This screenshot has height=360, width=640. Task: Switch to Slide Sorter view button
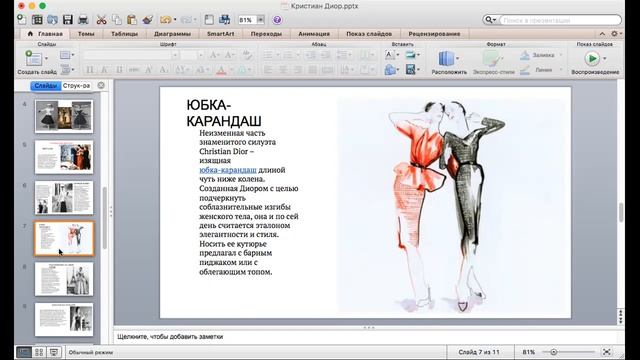click(x=39, y=352)
